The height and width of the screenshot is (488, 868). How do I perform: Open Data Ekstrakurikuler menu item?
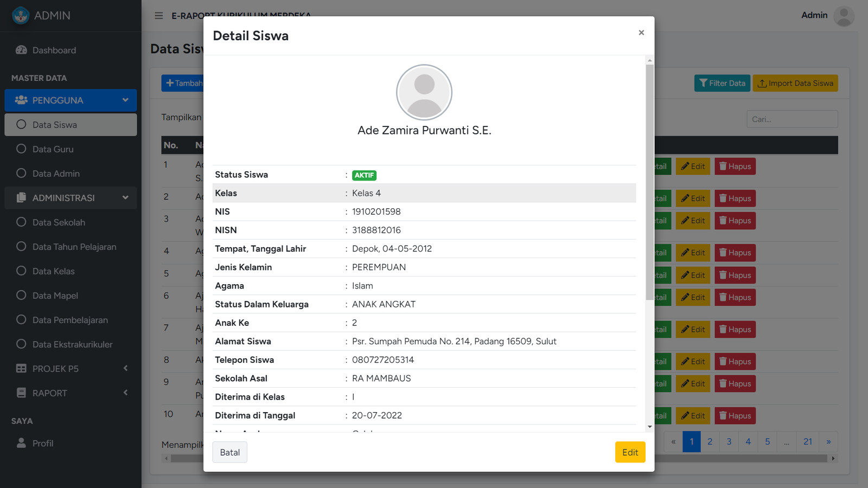pyautogui.click(x=72, y=344)
